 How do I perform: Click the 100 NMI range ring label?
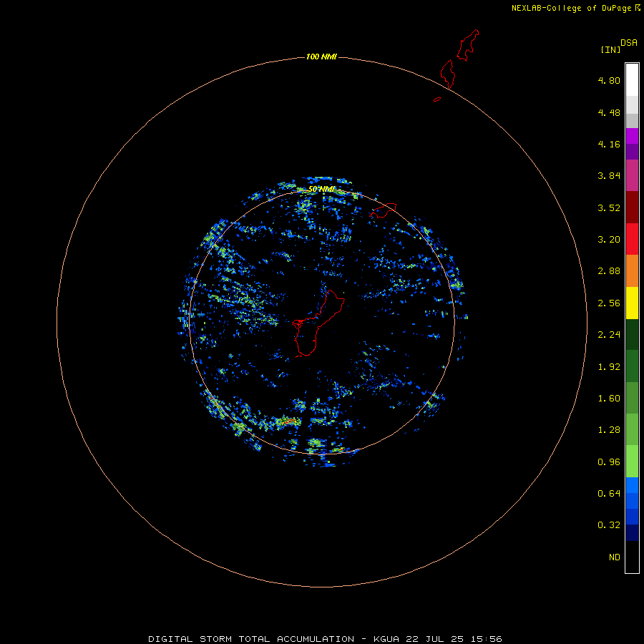click(x=321, y=57)
